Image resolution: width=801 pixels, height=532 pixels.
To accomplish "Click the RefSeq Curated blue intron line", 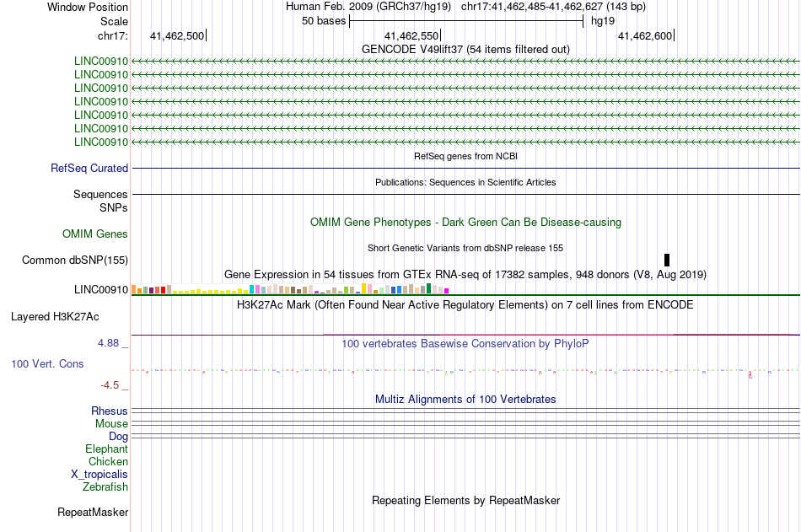I will (466, 168).
